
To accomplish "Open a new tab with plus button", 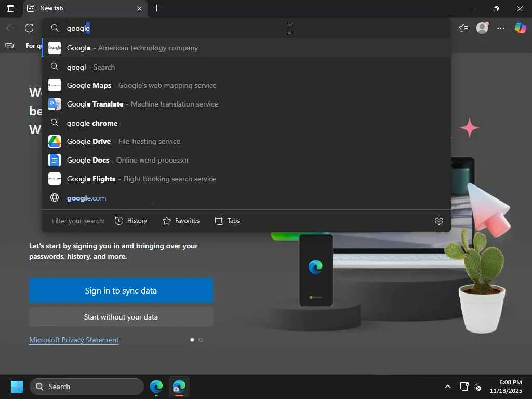I will pos(156,8).
